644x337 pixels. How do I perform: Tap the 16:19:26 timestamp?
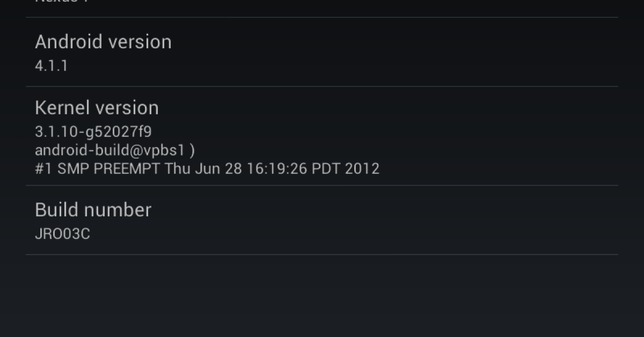point(276,169)
